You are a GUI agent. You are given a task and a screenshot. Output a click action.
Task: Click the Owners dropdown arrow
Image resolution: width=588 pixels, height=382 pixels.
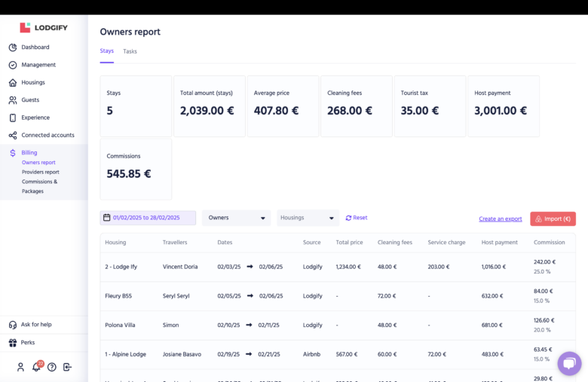pyautogui.click(x=263, y=219)
